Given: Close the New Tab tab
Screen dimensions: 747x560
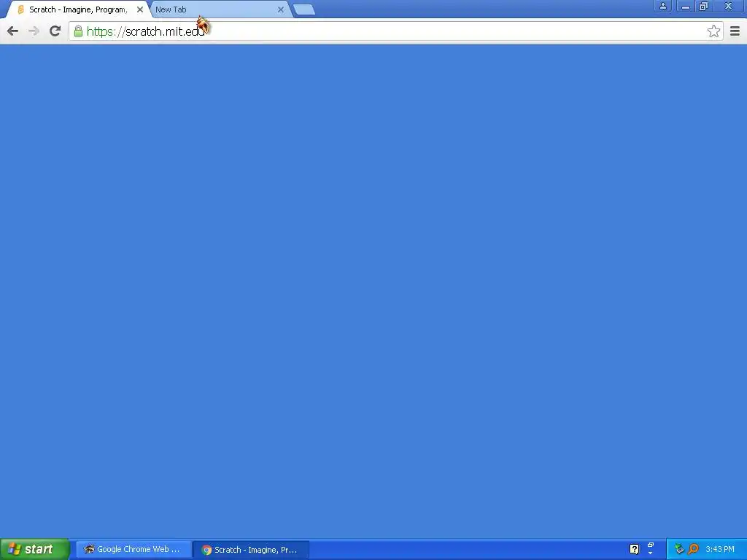Looking at the screenshot, I should coord(281,9).
